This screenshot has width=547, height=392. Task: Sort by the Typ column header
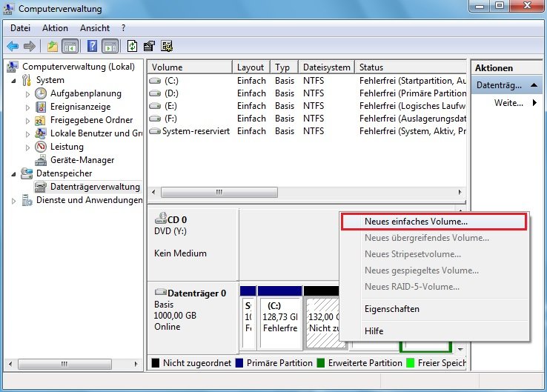285,67
